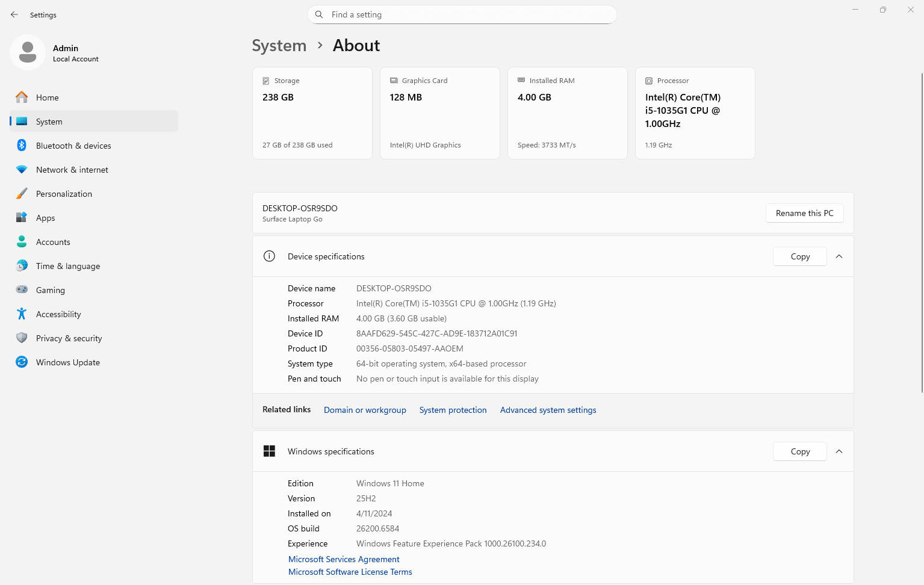The image size is (924, 585).
Task: Click the Version value 25H2
Action: tap(366, 498)
